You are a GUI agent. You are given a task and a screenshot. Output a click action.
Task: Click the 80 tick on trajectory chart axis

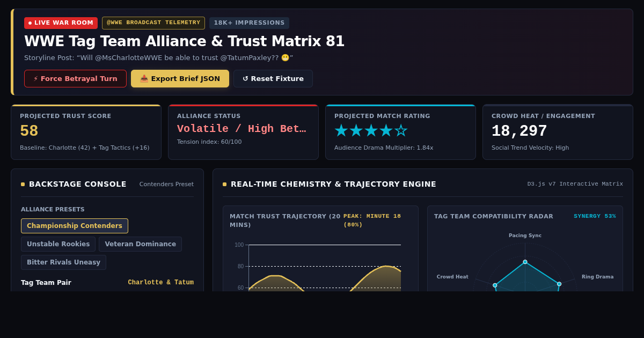coord(240,267)
